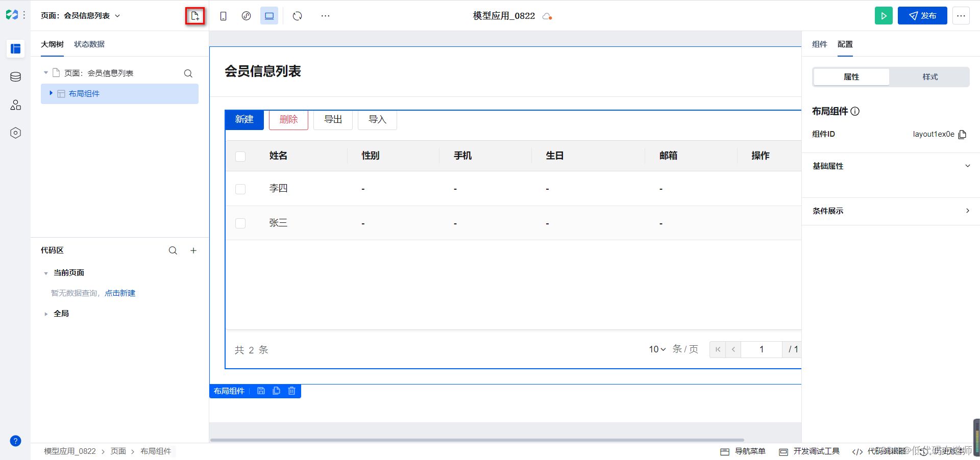This screenshot has height=460, width=980.
Task: Click the 姓名 column header
Action: (278, 156)
